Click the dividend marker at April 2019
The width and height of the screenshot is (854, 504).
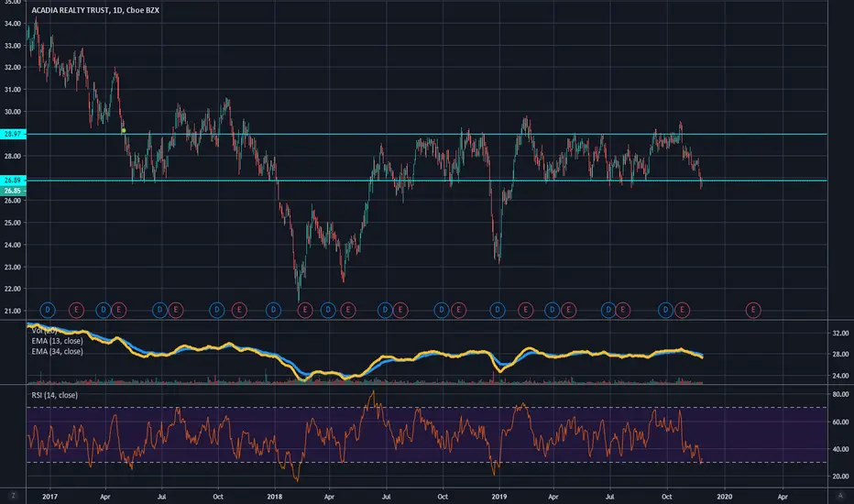click(x=553, y=310)
